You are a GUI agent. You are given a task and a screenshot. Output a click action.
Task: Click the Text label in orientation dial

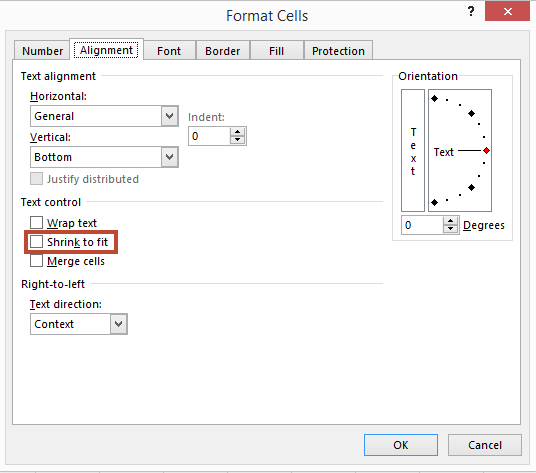[444, 152]
